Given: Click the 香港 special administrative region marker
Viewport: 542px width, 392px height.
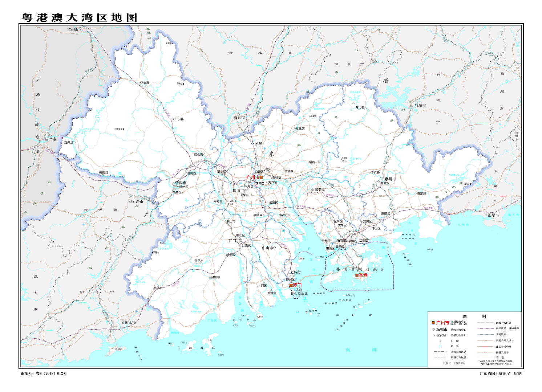Looking at the screenshot, I should 357,275.
